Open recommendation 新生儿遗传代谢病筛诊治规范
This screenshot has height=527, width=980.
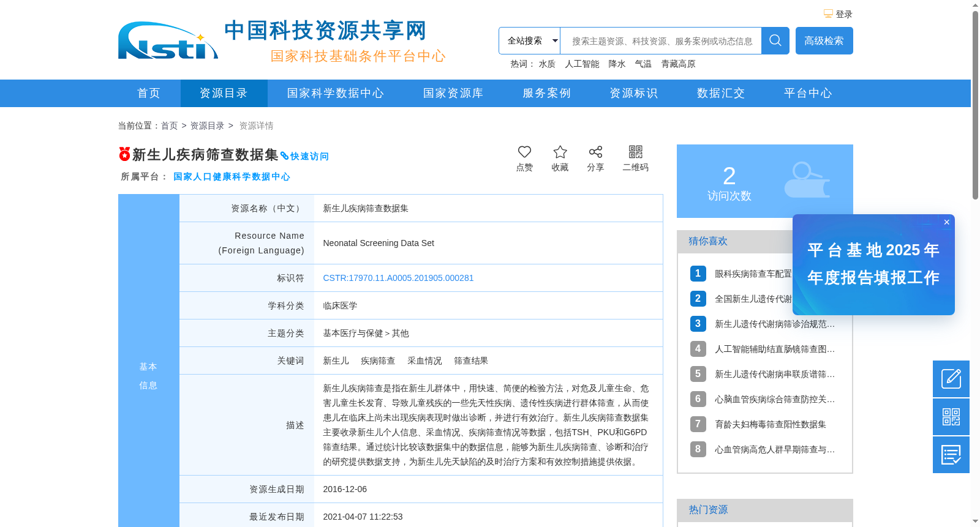pyautogui.click(x=775, y=324)
